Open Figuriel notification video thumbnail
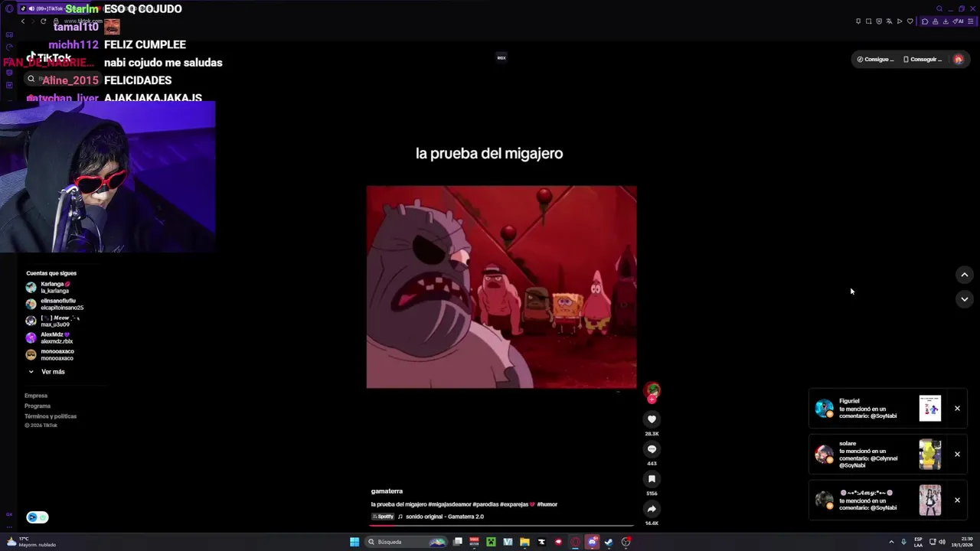Viewport: 980px width, 551px height. click(x=930, y=409)
